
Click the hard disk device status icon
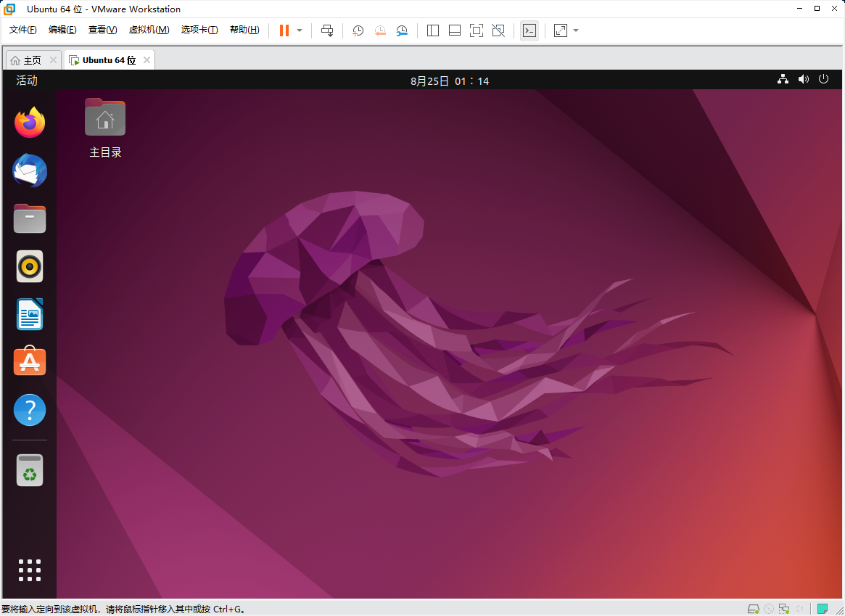click(754, 609)
